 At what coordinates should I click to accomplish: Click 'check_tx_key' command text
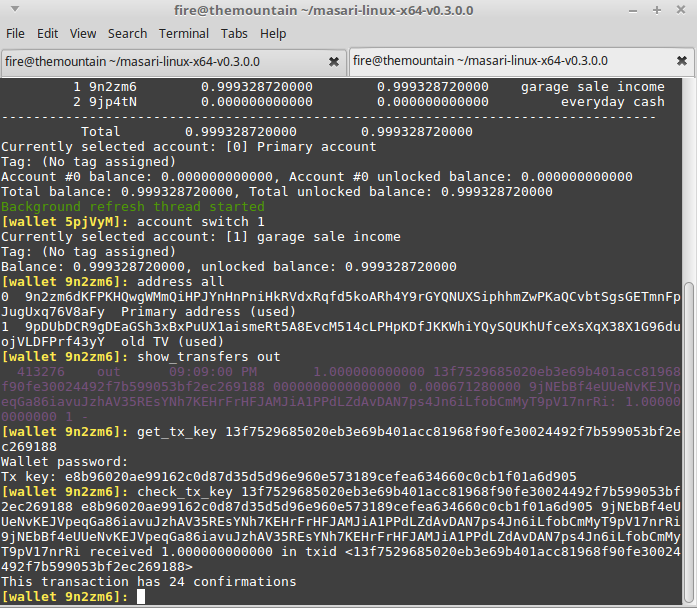point(184,492)
